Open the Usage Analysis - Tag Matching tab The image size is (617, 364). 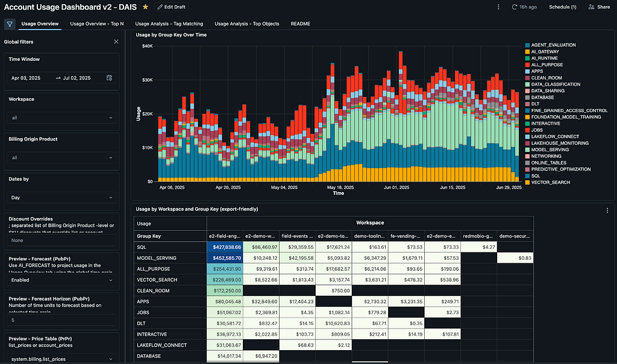[x=169, y=24]
